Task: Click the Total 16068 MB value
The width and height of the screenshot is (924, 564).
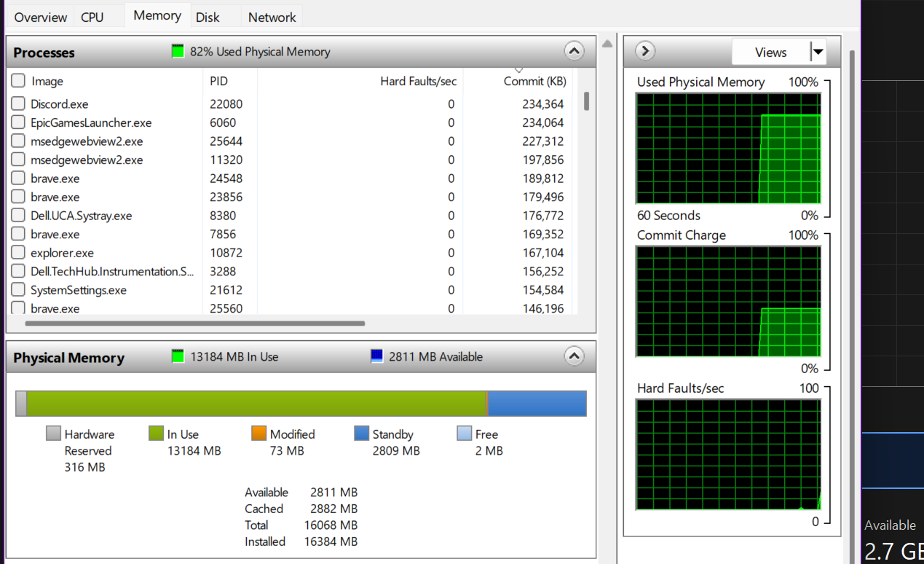Action: click(x=331, y=525)
